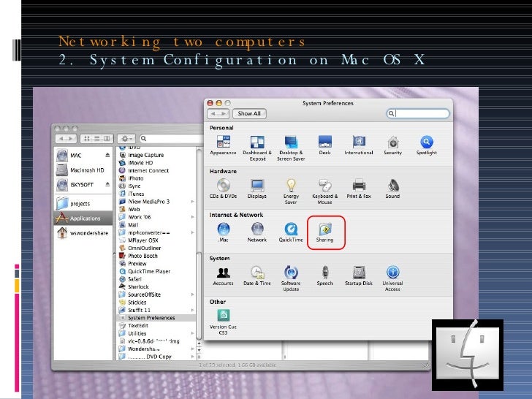
Task: Open Energy Saver preferences
Action: pyautogui.click(x=291, y=191)
